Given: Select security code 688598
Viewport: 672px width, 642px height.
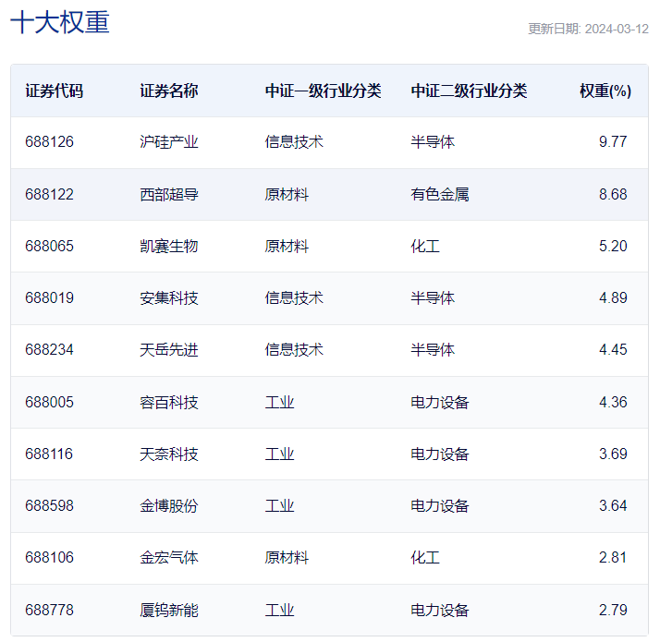Looking at the screenshot, I should click(49, 506).
